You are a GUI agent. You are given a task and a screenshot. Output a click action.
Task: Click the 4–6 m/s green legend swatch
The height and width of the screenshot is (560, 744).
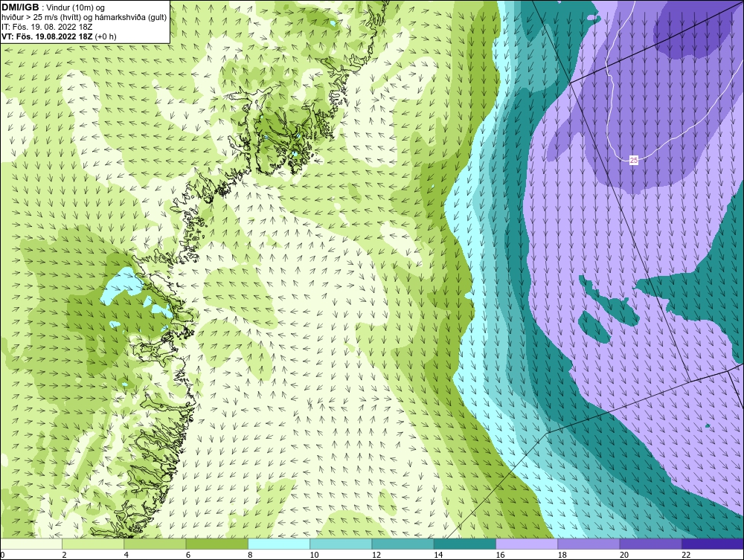(x=155, y=544)
